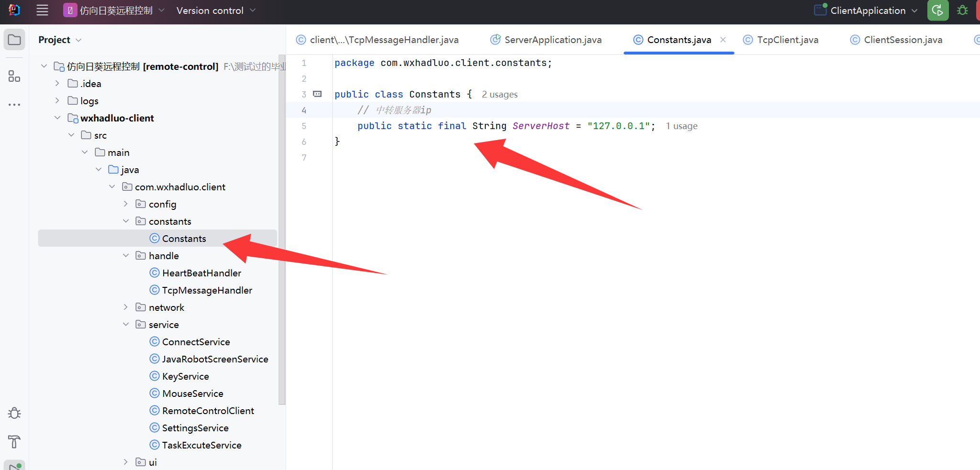
Task: Show the 2 usages hint for Constants
Action: pyautogui.click(x=500, y=95)
